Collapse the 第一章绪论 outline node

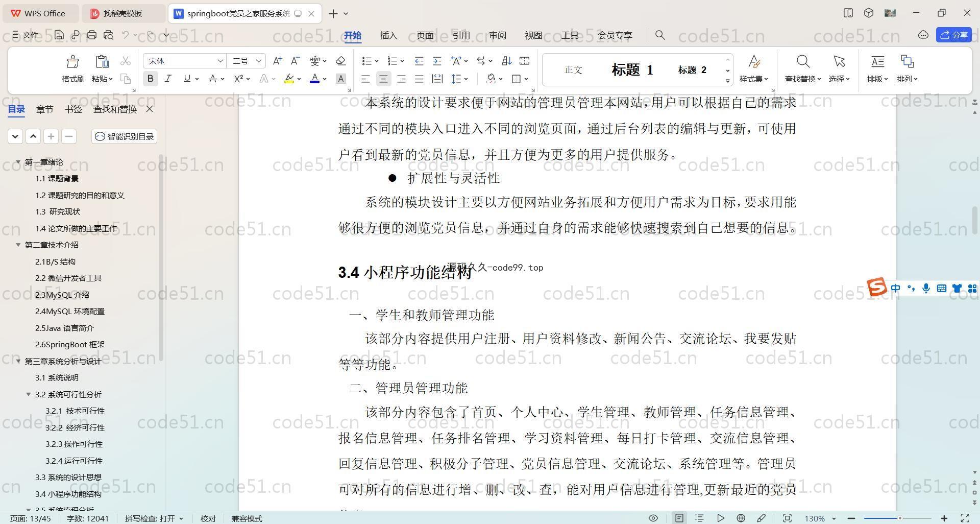coord(18,162)
